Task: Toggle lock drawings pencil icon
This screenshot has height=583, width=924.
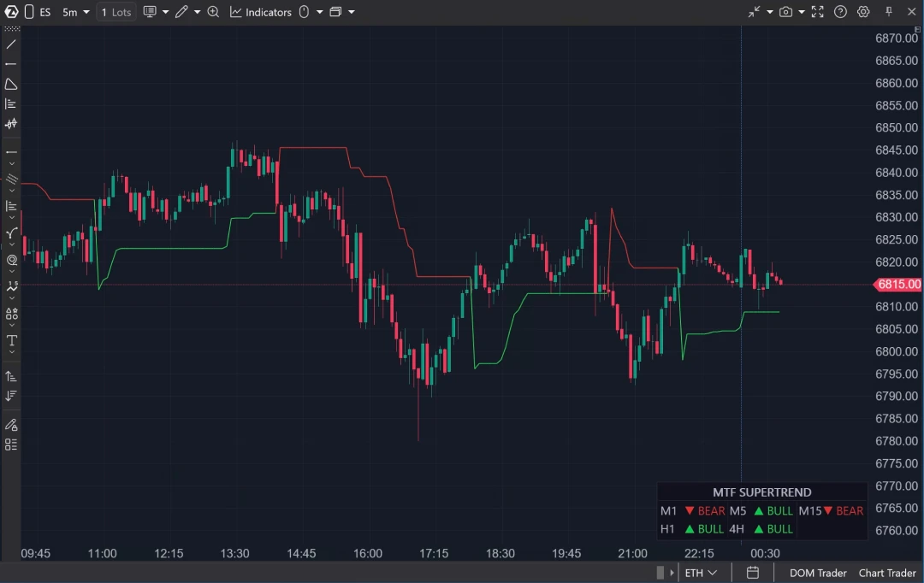Action: [x=10, y=425]
